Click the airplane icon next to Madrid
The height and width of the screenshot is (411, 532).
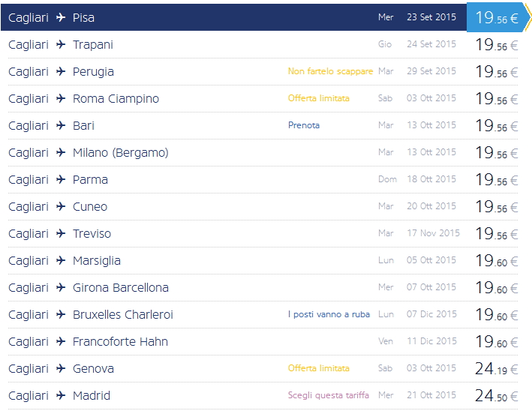tap(61, 395)
